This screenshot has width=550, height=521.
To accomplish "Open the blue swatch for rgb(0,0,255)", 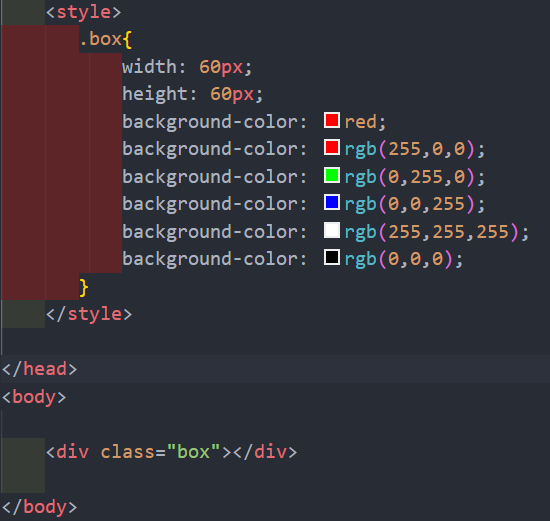I will pos(331,202).
